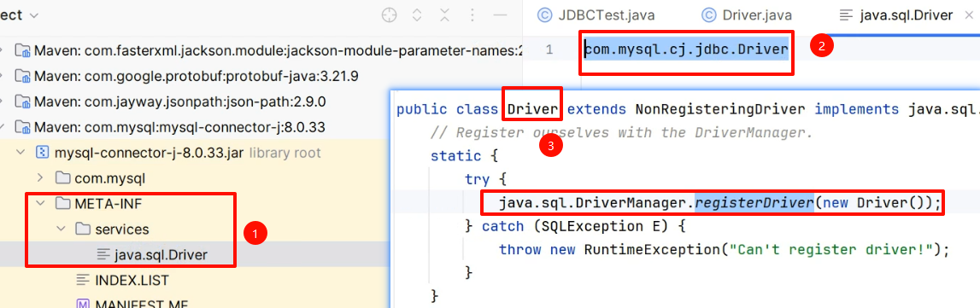Click the java.sql.Driver tab file icon
This screenshot has height=308, width=980.
[x=846, y=15]
